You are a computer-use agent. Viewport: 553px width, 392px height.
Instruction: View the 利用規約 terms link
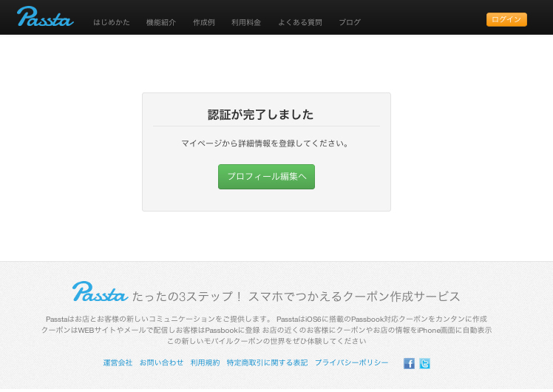(x=205, y=362)
